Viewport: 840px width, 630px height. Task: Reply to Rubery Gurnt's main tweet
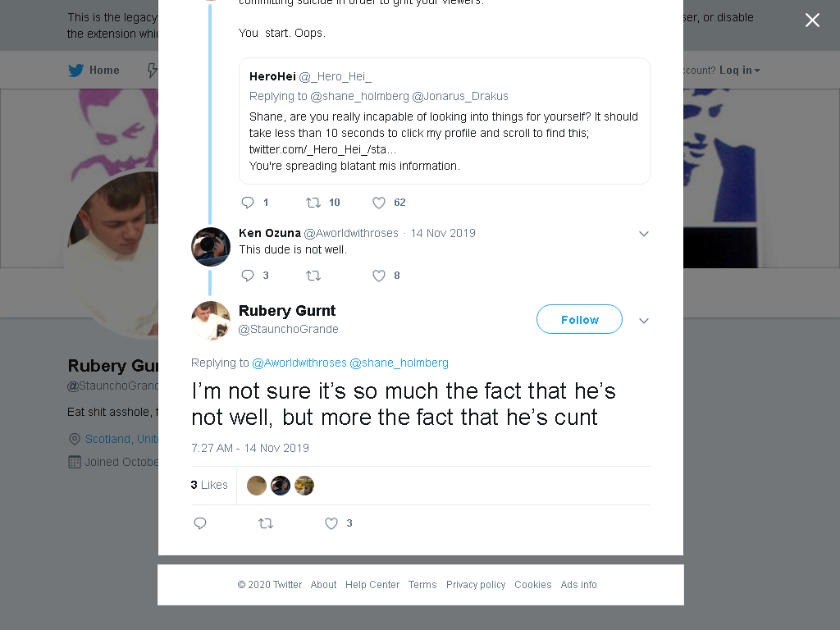pyautogui.click(x=200, y=523)
